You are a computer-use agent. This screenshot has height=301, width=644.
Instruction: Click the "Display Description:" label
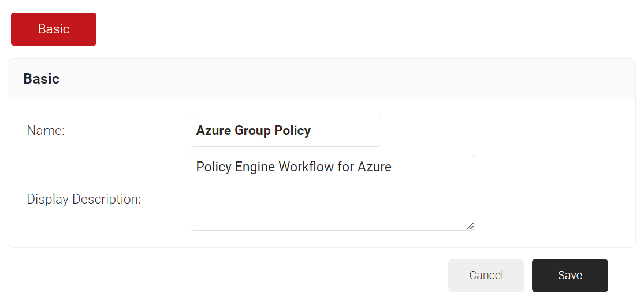[84, 200]
